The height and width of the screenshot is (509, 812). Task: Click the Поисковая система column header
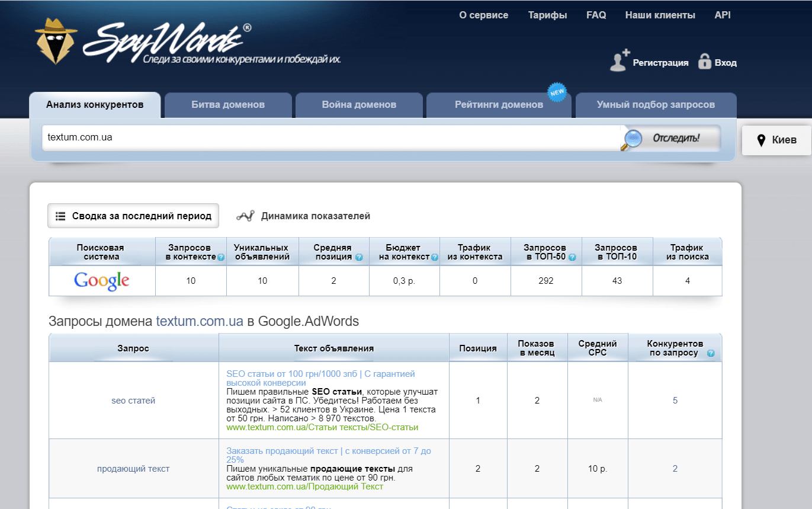click(101, 252)
